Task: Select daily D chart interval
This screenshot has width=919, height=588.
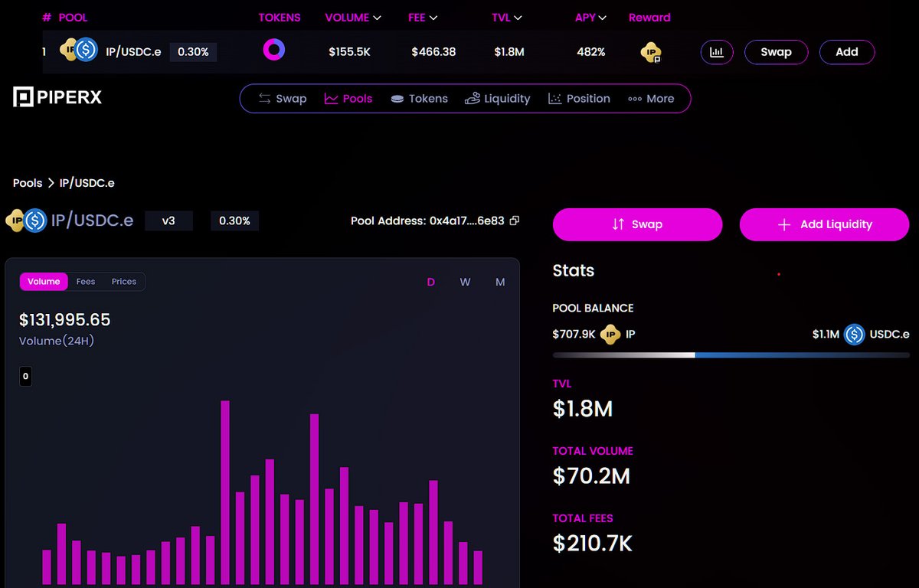Action: tap(431, 282)
